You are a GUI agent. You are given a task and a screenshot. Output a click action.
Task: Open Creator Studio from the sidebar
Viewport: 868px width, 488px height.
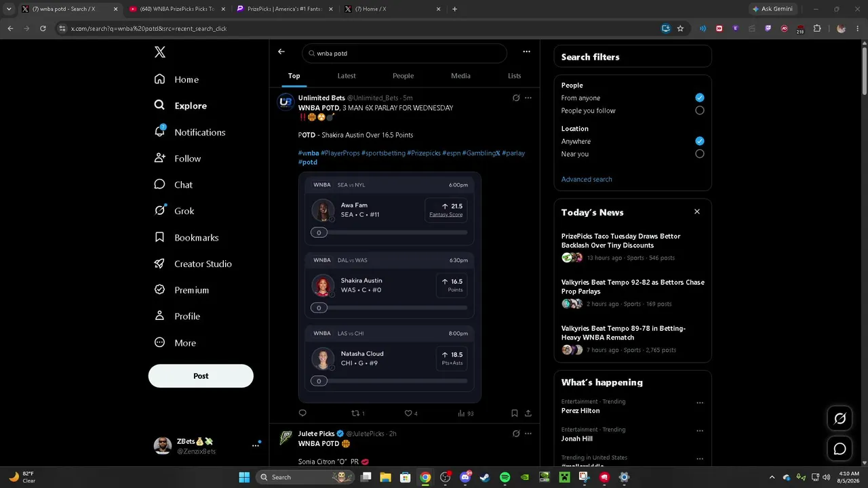click(193, 264)
